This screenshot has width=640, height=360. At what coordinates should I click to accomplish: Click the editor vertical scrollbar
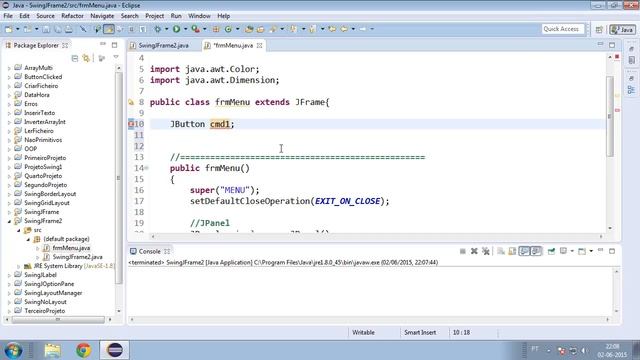tap(610, 116)
